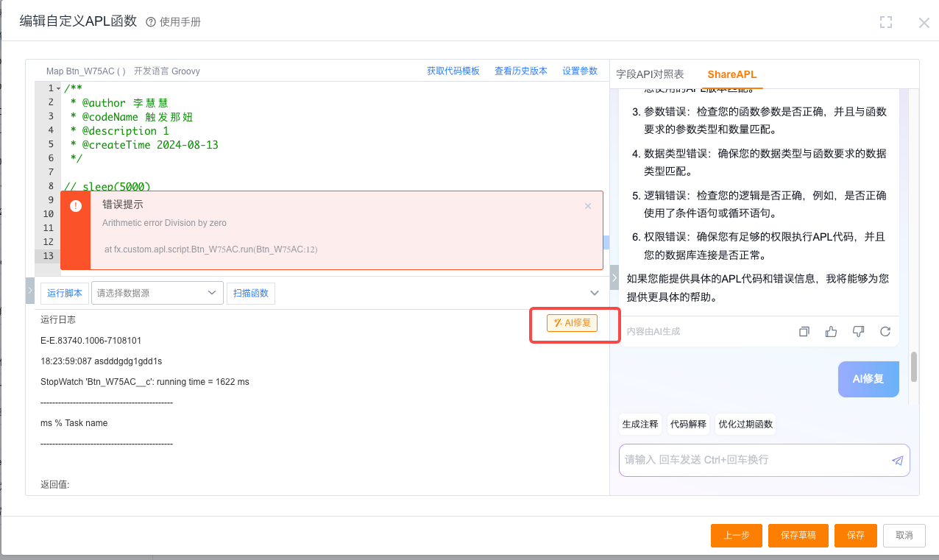Viewport: 939px width, 560px height.
Task: Click 返回值: label in log
Action: [x=55, y=485]
